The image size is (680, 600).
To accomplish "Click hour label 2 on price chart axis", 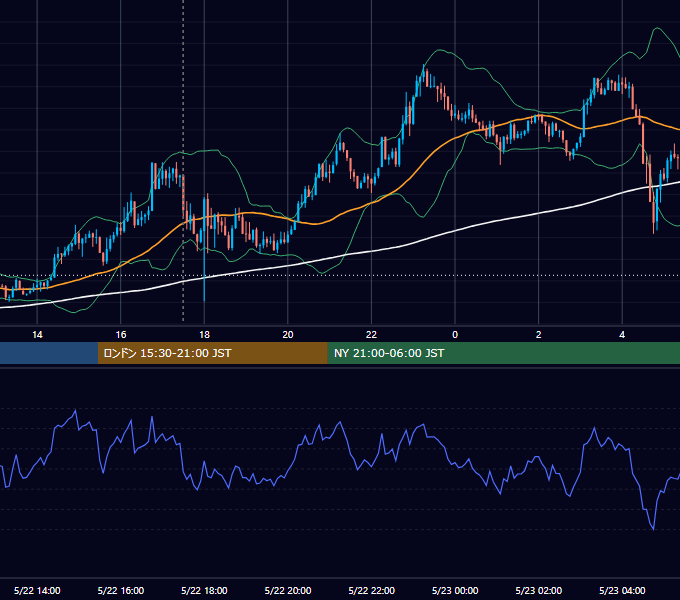I will (539, 335).
